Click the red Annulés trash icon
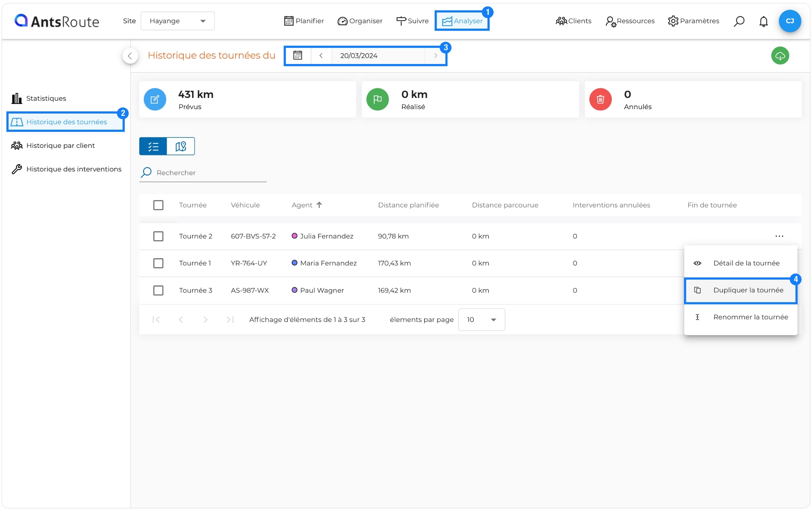Screen dimensions: 812x511 click(x=600, y=99)
